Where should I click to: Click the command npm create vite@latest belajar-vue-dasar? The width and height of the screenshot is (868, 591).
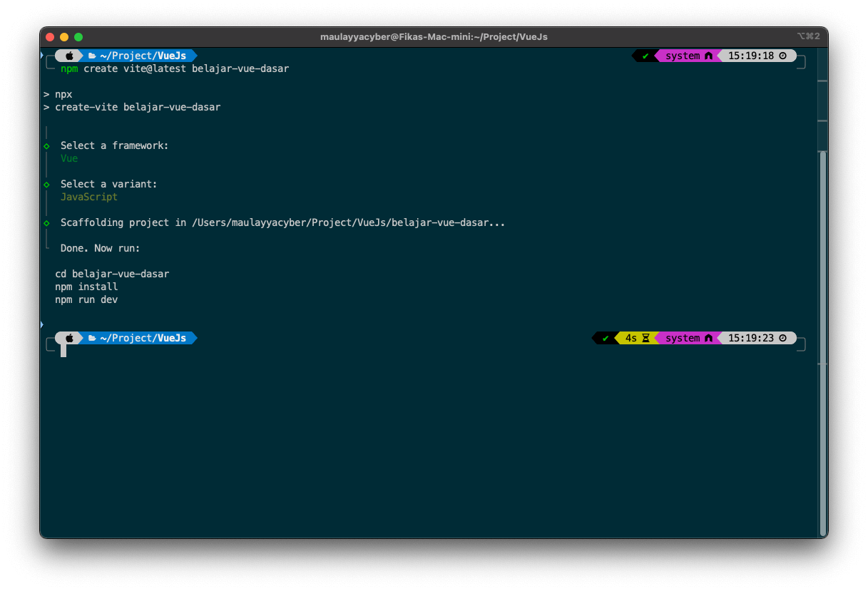[x=175, y=68]
